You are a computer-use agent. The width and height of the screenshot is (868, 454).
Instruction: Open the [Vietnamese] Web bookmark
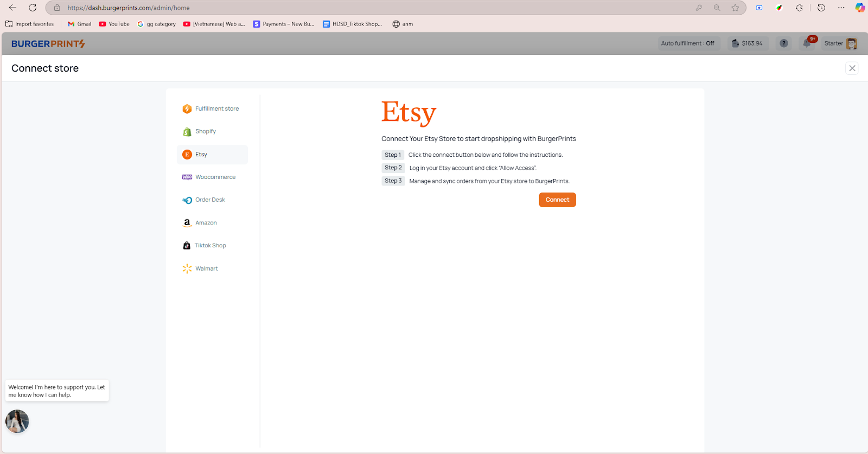pos(214,24)
